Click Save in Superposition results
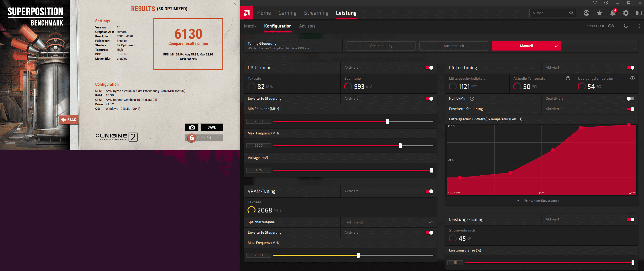 212,127
